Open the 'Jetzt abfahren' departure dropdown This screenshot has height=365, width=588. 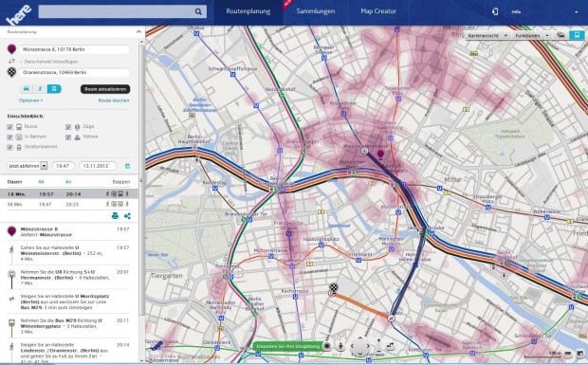(x=27, y=166)
